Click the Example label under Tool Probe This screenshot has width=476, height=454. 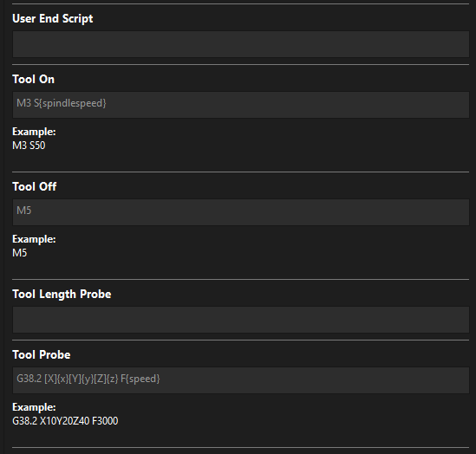34,407
